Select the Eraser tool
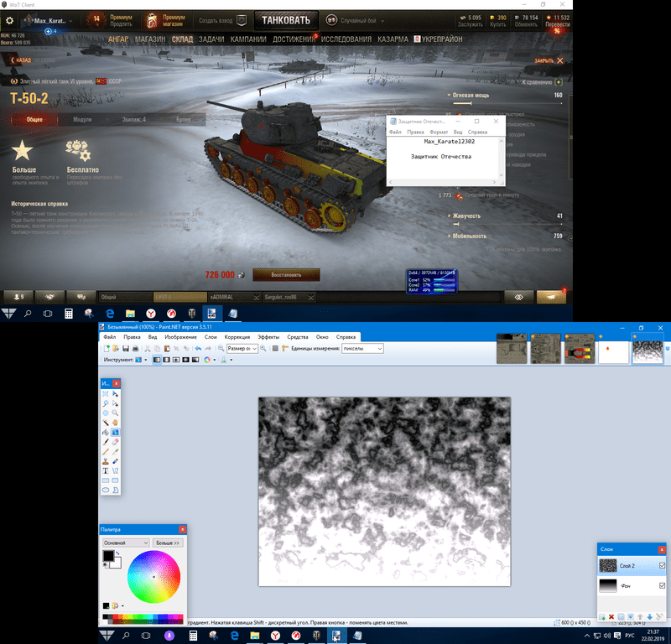 115,442
